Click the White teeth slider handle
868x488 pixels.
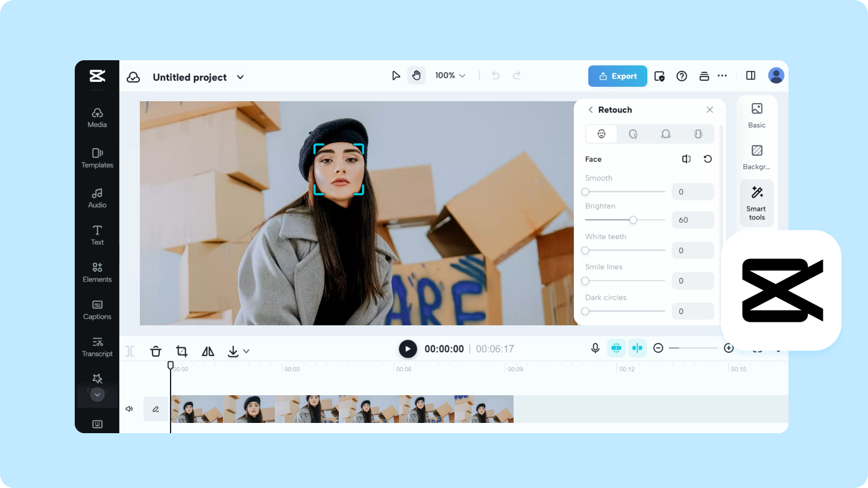tap(585, 250)
